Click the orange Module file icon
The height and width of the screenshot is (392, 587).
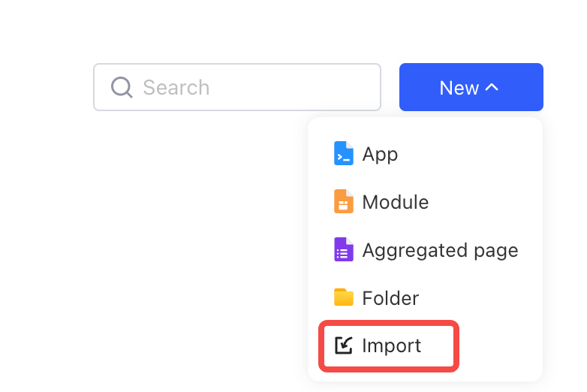click(x=343, y=201)
